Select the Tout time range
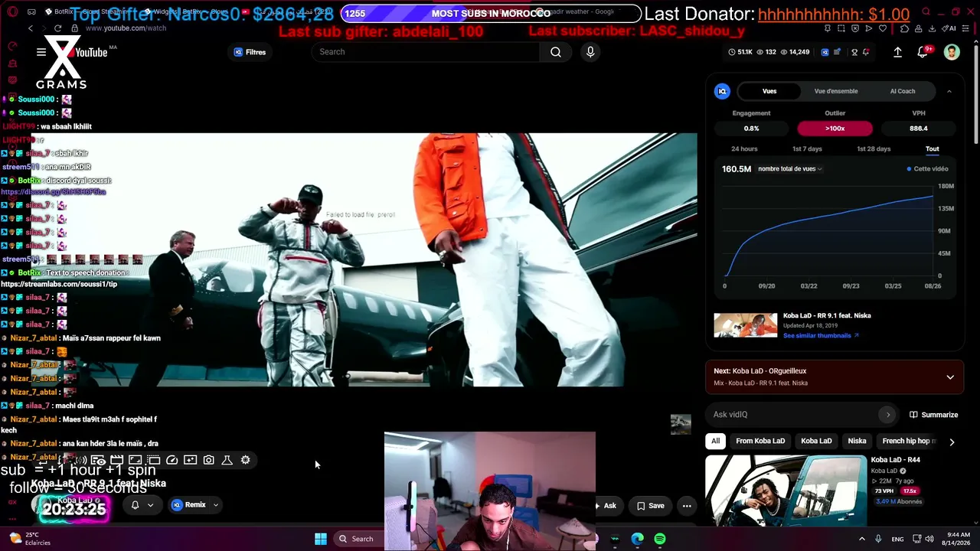The height and width of the screenshot is (551, 980). (932, 149)
